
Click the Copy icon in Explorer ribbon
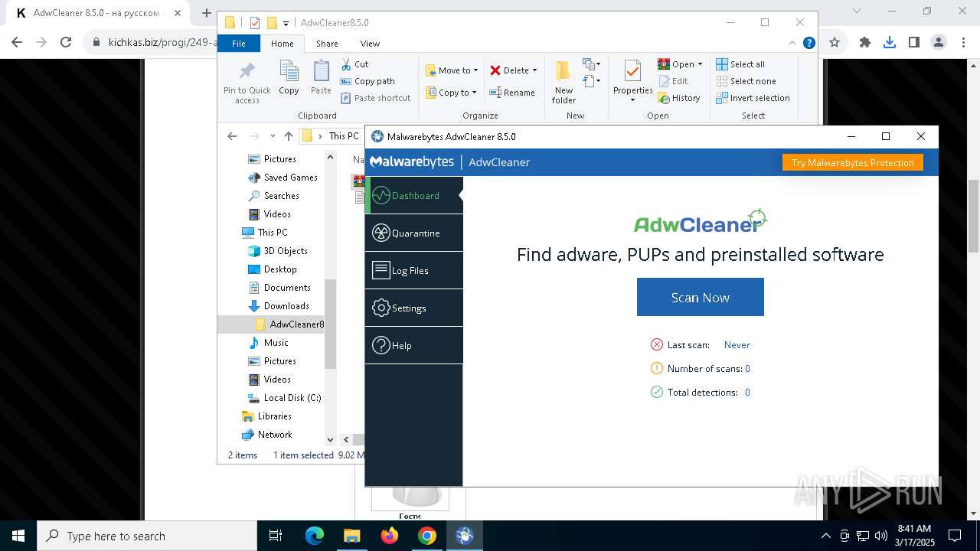coord(289,78)
